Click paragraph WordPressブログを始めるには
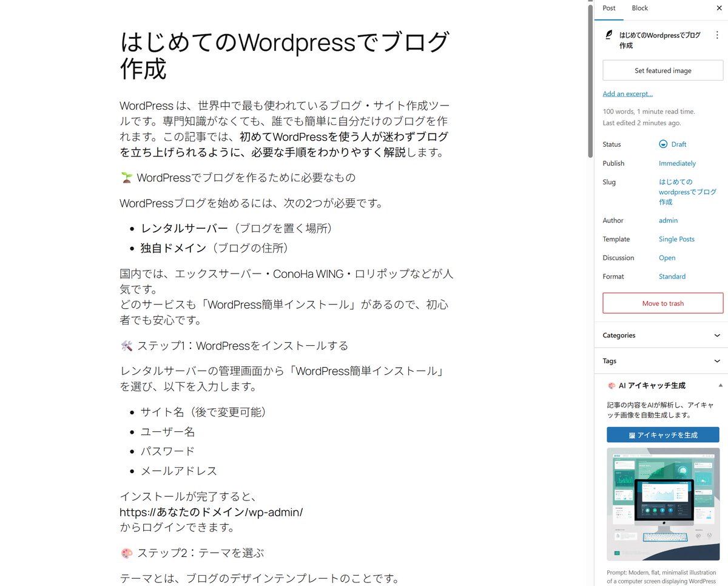728x586 pixels. (251, 203)
